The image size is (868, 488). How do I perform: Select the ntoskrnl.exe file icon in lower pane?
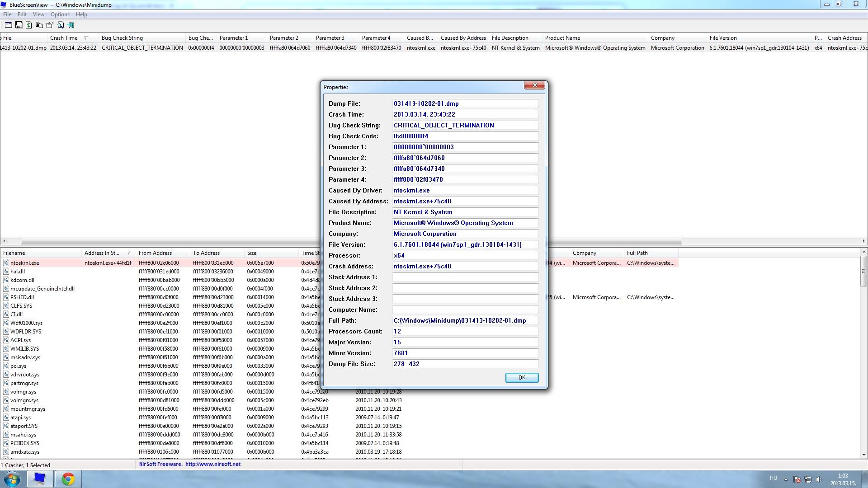pyautogui.click(x=6, y=263)
